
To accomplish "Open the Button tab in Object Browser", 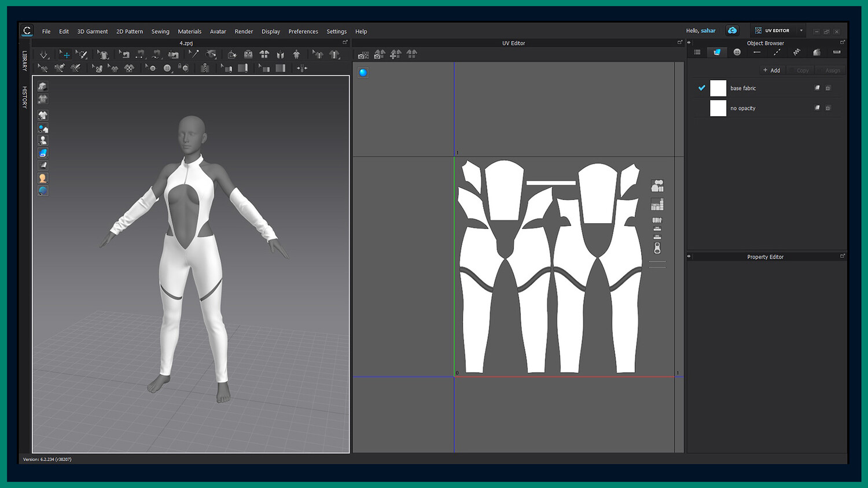I will (737, 52).
